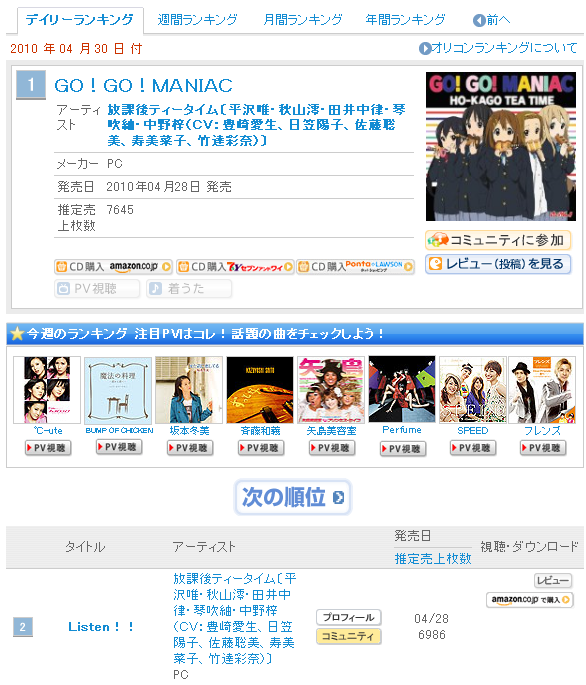This screenshot has height=685, width=586.
Task: Select the 年間ランキング tab
Action: (406, 20)
